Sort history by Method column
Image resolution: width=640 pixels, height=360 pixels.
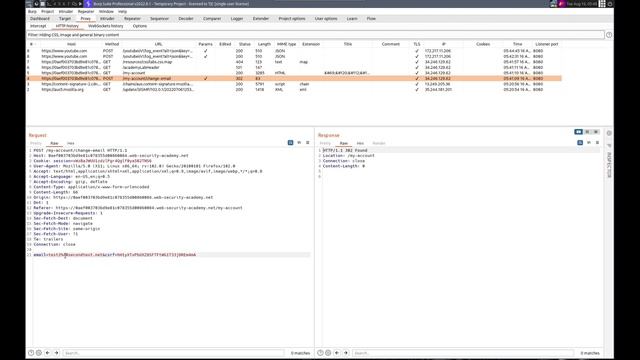coord(111,44)
